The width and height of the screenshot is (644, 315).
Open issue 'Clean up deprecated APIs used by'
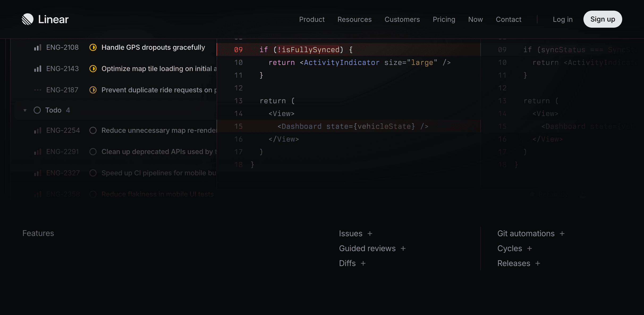click(159, 152)
